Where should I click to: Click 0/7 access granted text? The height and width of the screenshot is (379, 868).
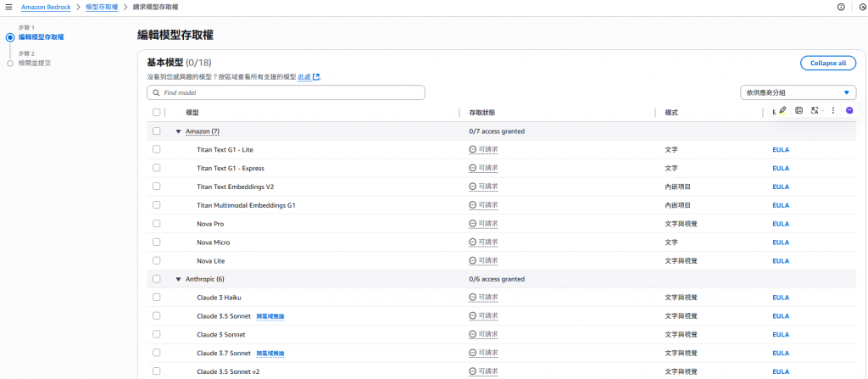[497, 131]
